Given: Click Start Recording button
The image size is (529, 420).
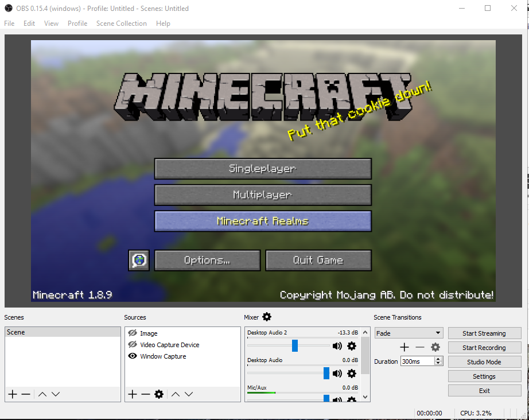Looking at the screenshot, I should 484,348.
